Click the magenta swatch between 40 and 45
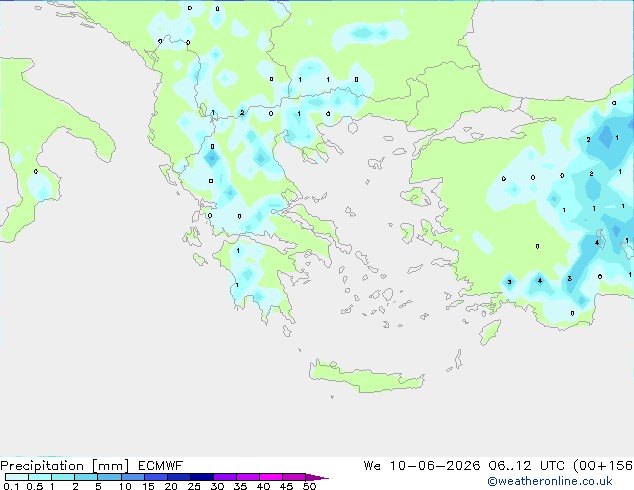The width and height of the screenshot is (634, 490). coord(271,477)
